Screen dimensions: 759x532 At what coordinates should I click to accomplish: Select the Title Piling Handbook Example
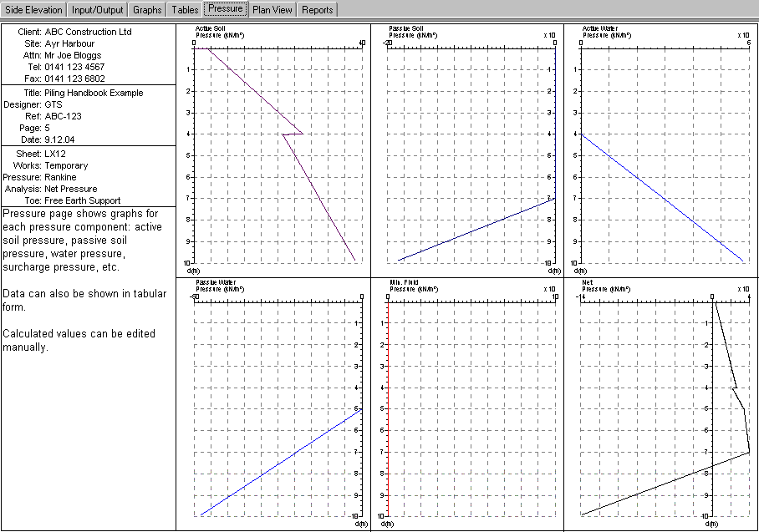[x=94, y=93]
